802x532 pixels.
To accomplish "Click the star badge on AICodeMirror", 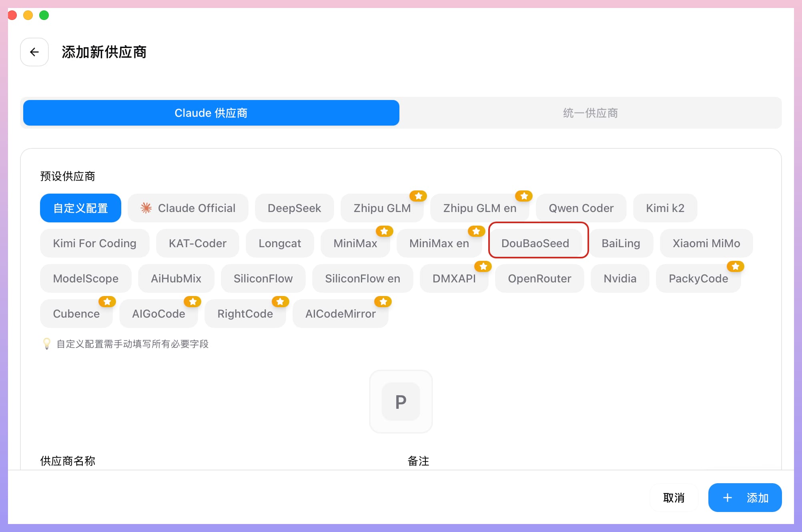I will click(383, 302).
